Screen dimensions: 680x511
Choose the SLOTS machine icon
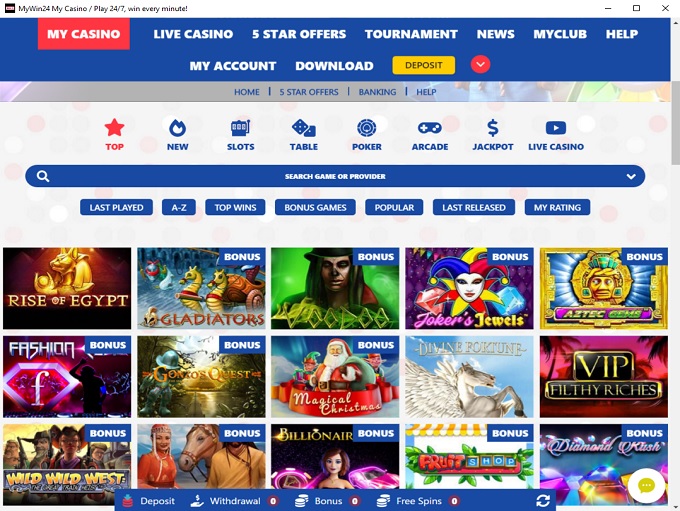(240, 128)
